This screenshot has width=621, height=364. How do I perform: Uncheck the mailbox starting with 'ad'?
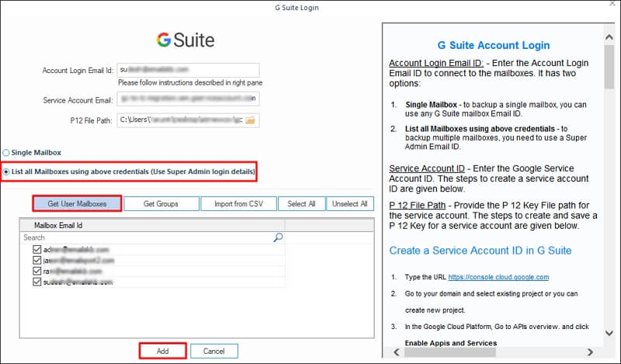(x=36, y=249)
